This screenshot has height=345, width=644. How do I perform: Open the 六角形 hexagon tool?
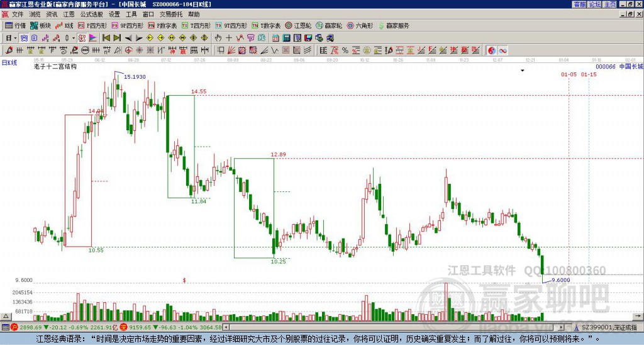coord(360,25)
